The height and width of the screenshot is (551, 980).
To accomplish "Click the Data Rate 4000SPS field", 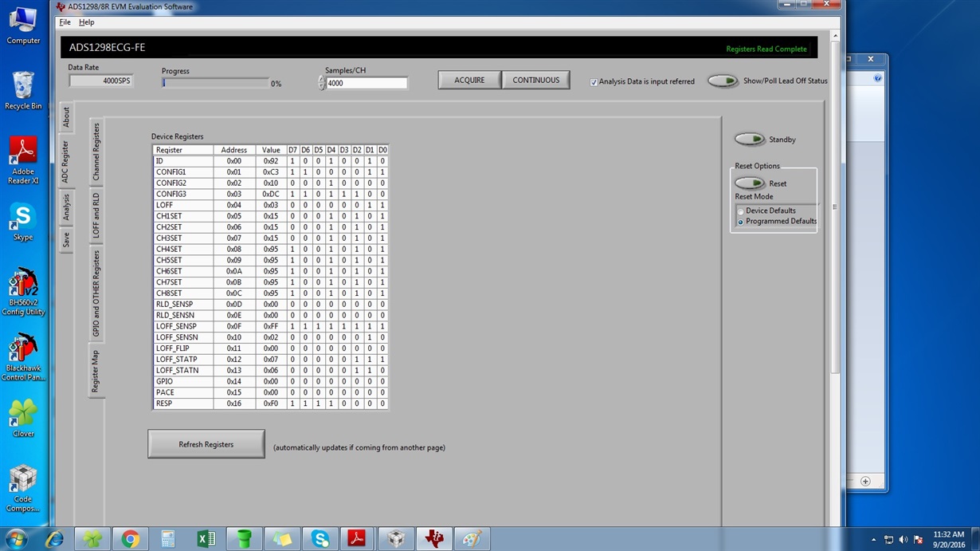I will coord(101,81).
